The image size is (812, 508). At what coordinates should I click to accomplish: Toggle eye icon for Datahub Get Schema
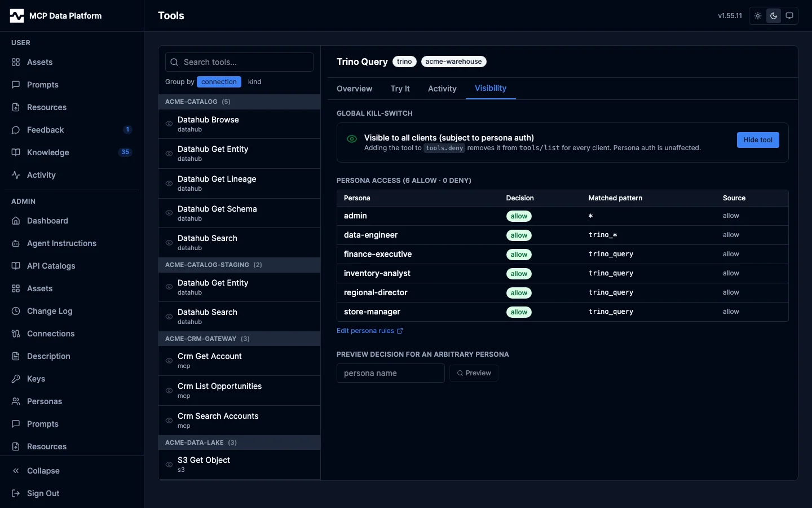169,213
